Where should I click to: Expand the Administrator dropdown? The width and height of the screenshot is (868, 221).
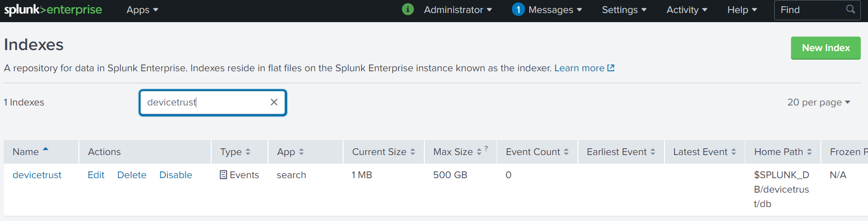(x=458, y=10)
